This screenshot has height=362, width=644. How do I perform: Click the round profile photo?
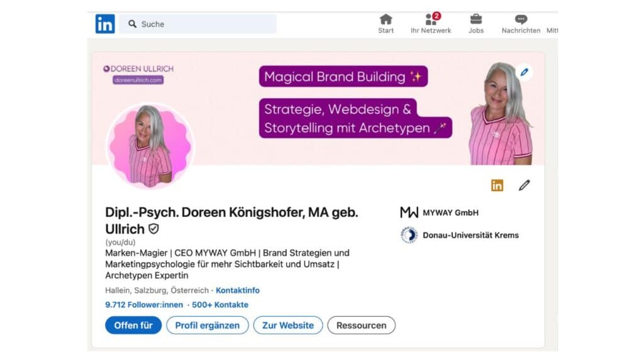150,146
